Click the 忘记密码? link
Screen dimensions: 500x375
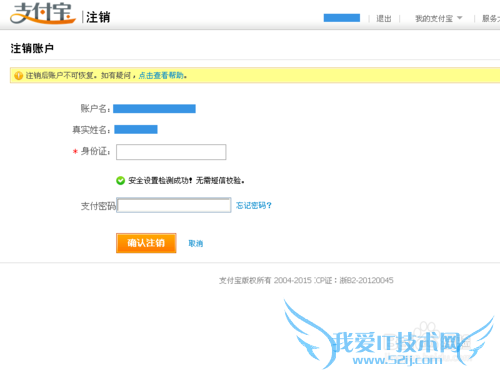254,205
